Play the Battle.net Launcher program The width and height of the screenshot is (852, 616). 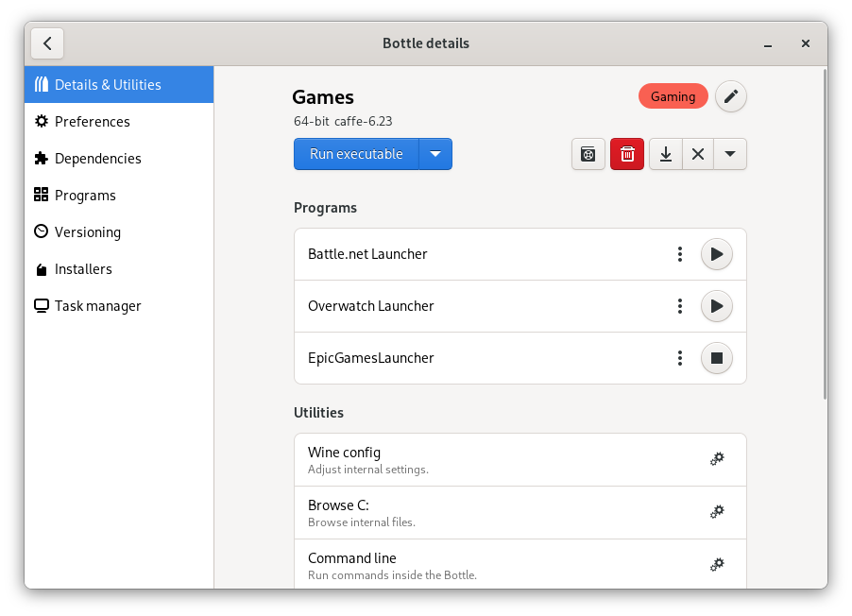click(716, 254)
